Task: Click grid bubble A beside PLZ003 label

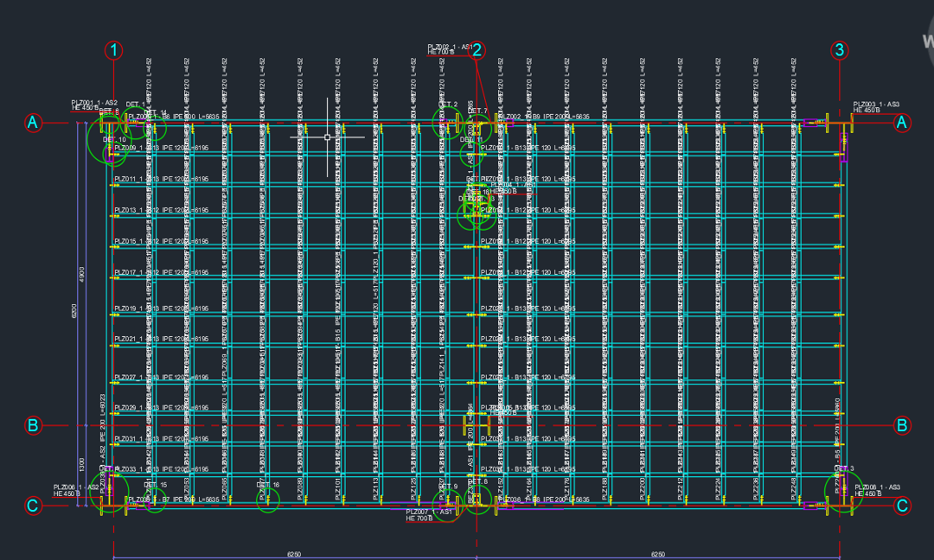Action: 902,123
